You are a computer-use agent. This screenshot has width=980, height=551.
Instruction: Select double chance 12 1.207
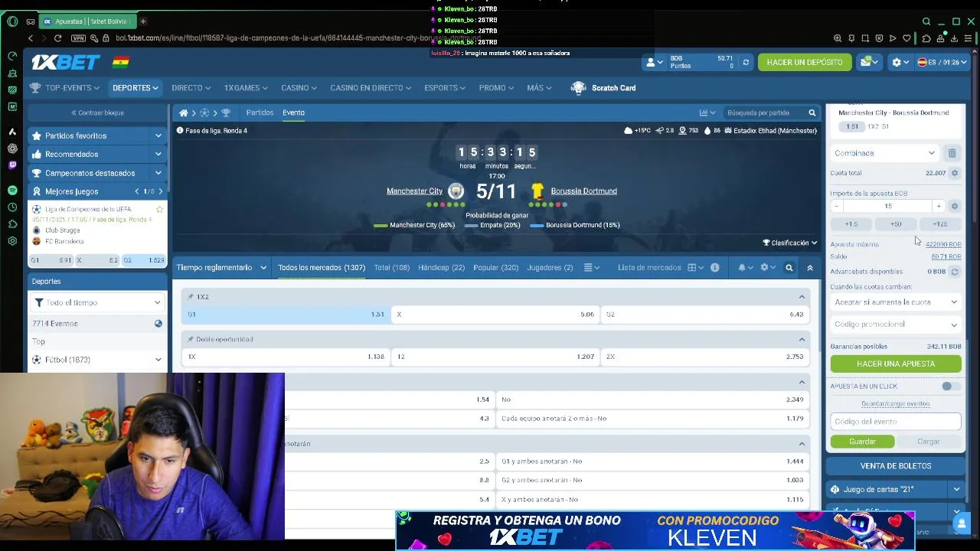click(x=495, y=357)
